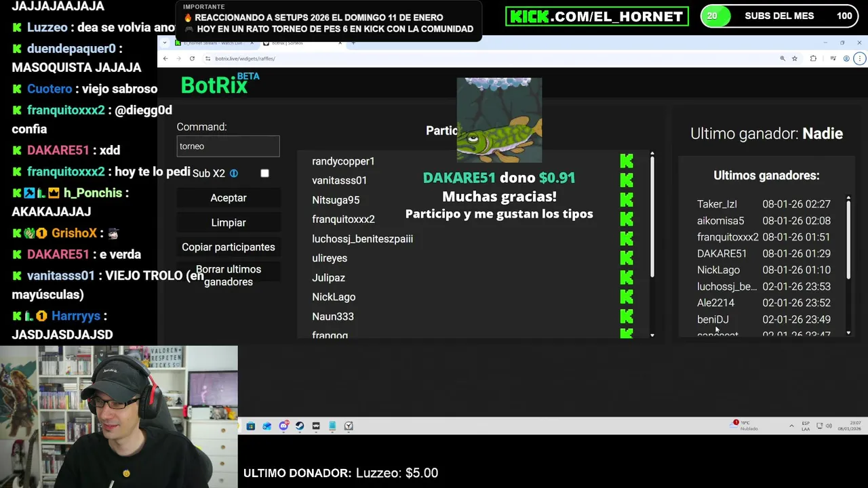
Task: Click the date 02-01-26 23:53 entry
Action: (796, 287)
